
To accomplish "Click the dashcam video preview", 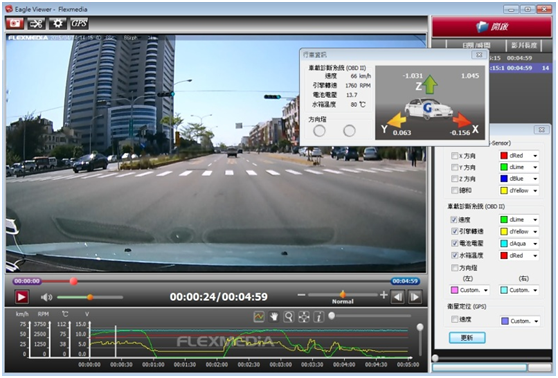I will pos(216,153).
